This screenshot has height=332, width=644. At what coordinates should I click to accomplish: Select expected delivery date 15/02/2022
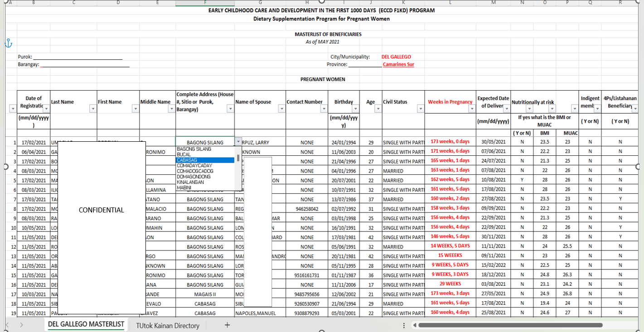(x=493, y=266)
